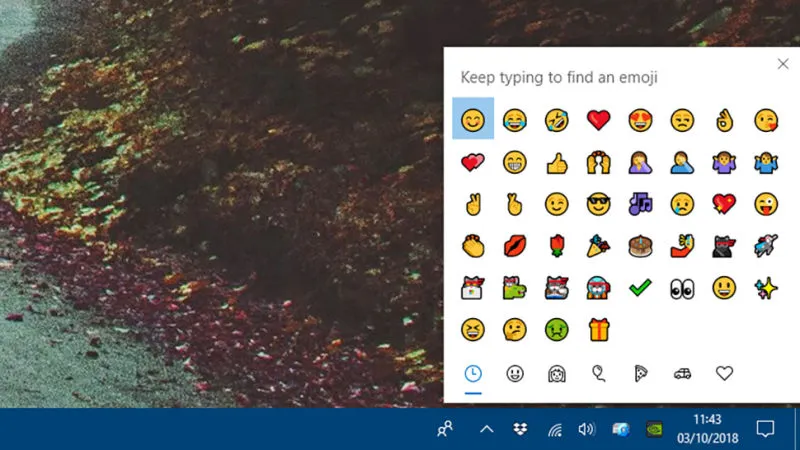
Task: Choose the heart-eyes face emoji
Action: click(x=640, y=120)
